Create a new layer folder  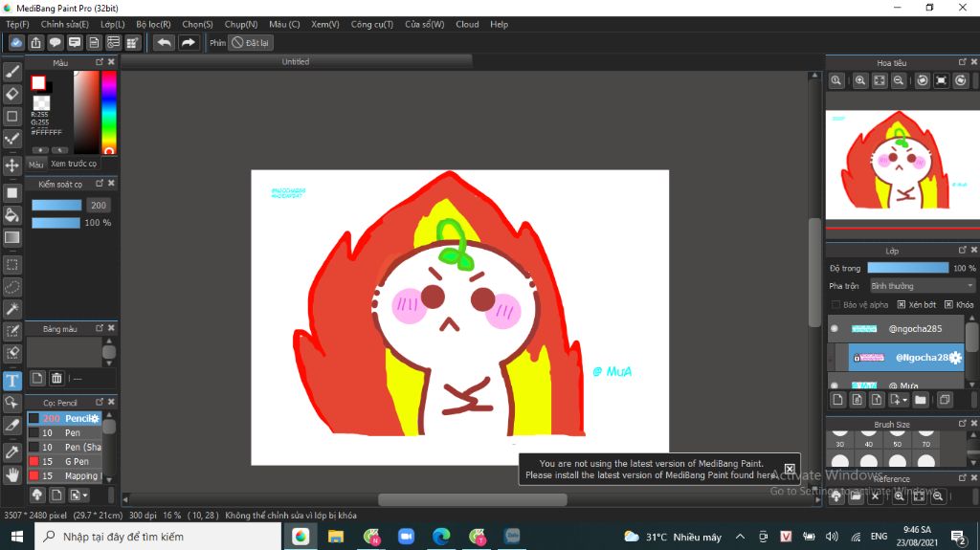coord(920,400)
